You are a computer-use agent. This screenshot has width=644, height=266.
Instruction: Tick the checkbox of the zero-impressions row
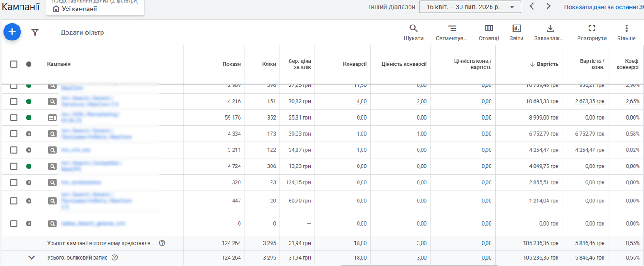[14, 223]
